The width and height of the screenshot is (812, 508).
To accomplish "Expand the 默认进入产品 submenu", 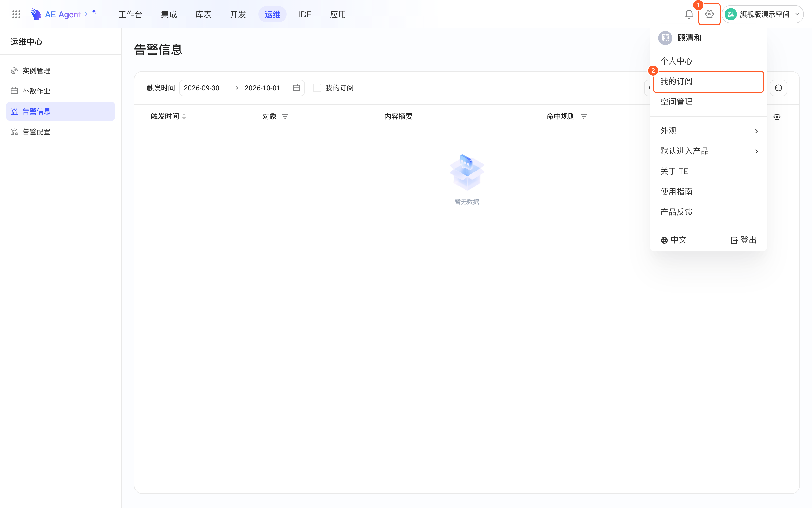I will pos(708,151).
